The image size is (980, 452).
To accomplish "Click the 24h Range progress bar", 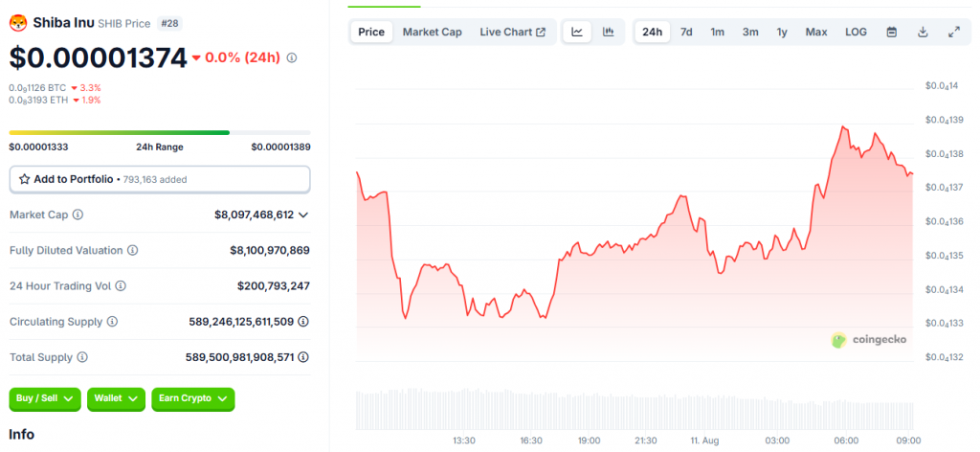I will [160, 132].
